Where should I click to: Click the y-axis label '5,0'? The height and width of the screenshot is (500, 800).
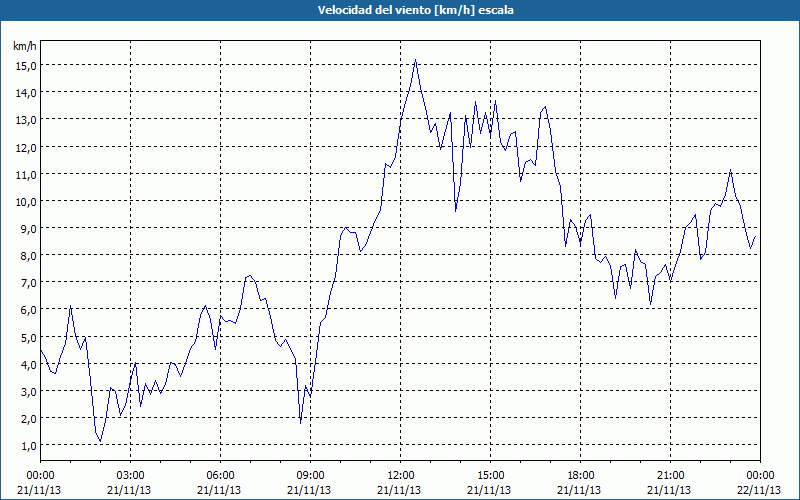point(28,337)
